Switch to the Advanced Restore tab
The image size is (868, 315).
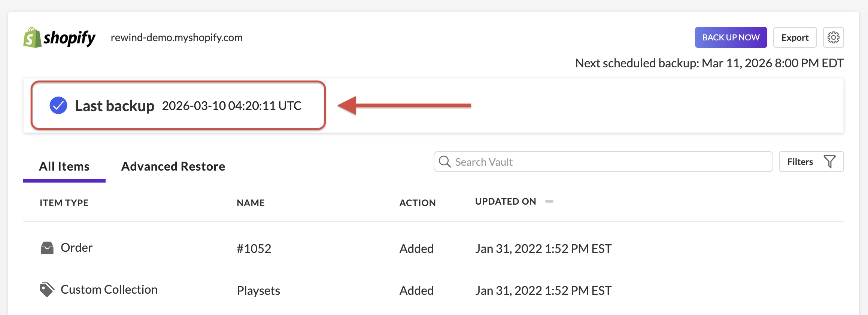[x=173, y=166]
